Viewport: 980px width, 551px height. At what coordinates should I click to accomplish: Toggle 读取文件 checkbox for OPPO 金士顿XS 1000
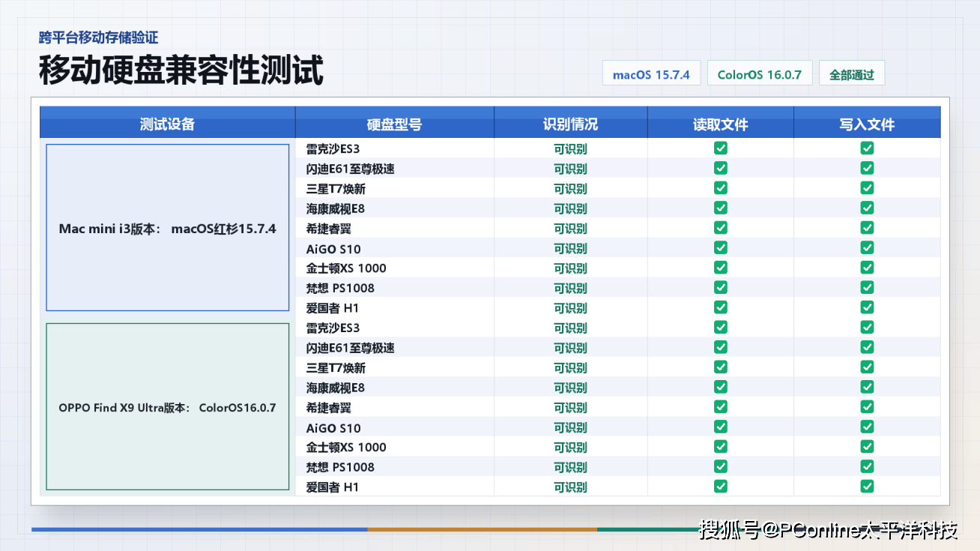pyautogui.click(x=721, y=446)
